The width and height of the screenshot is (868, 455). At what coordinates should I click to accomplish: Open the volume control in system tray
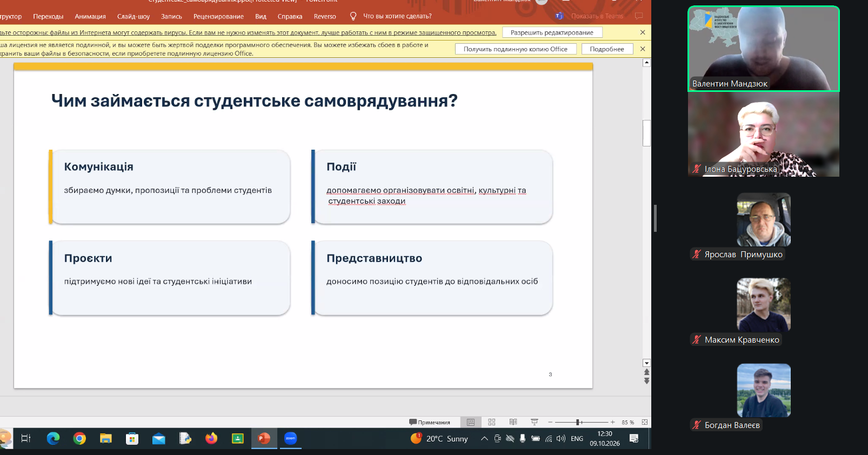click(561, 438)
